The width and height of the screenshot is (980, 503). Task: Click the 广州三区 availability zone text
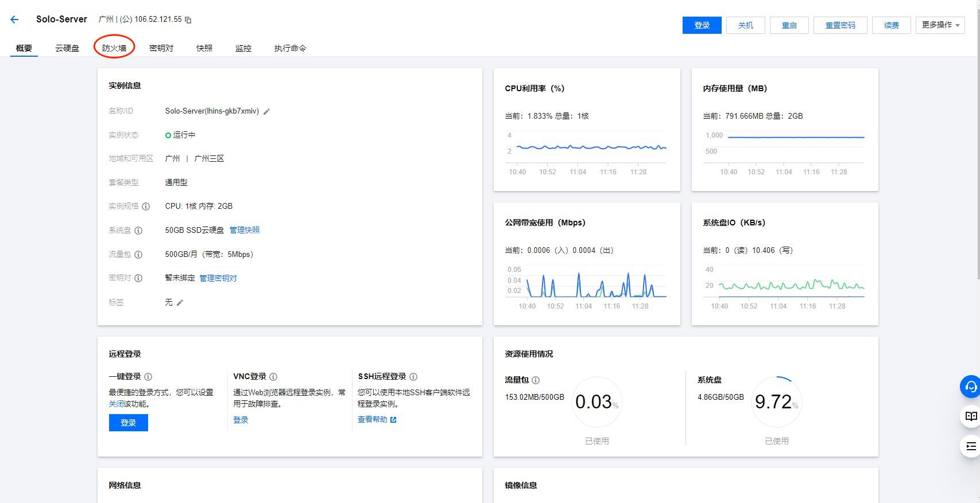tap(209, 159)
